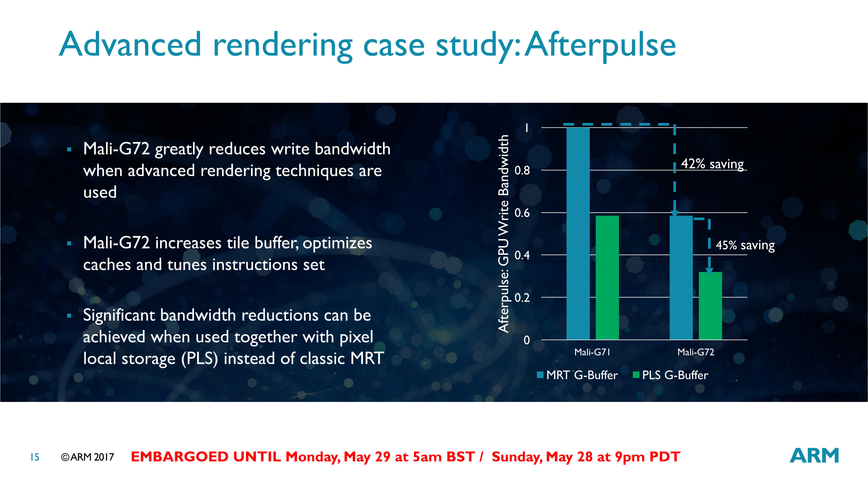Select the Mali-G71 bar group
This screenshot has height=488, width=868.
click(x=578, y=238)
